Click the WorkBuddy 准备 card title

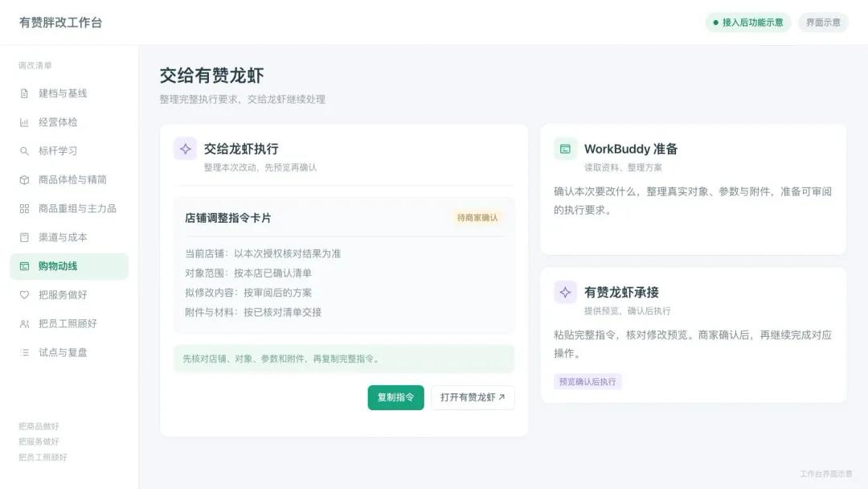tap(631, 149)
